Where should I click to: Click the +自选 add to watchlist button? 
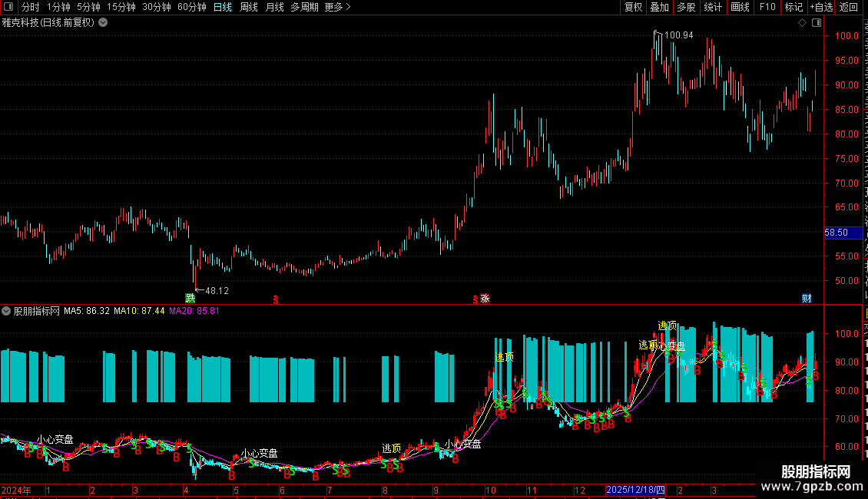(x=821, y=7)
